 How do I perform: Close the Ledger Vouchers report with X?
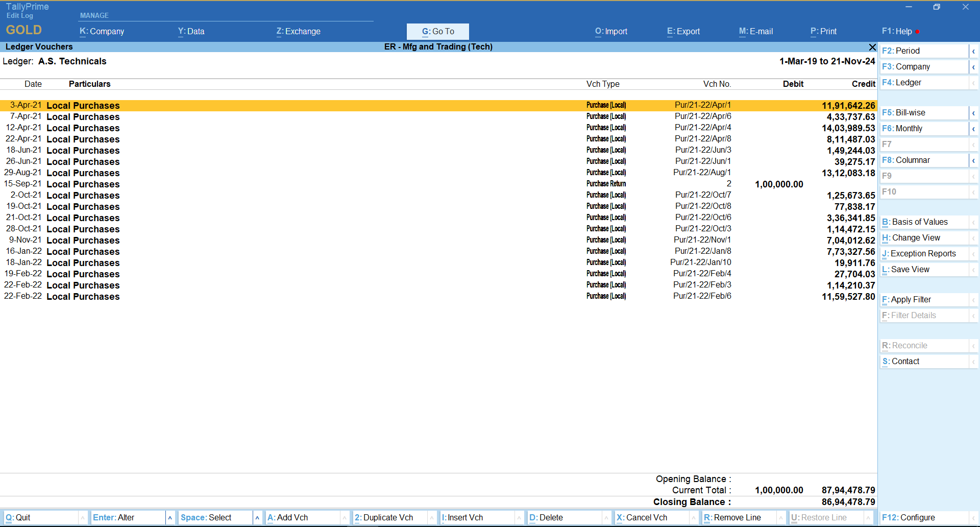coord(872,47)
